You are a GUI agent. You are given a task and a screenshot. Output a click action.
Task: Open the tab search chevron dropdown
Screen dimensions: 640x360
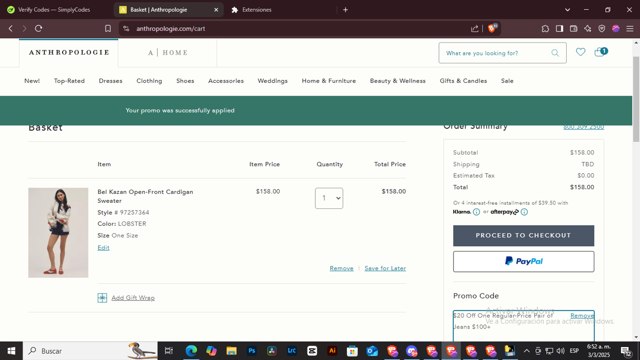click(567, 9)
